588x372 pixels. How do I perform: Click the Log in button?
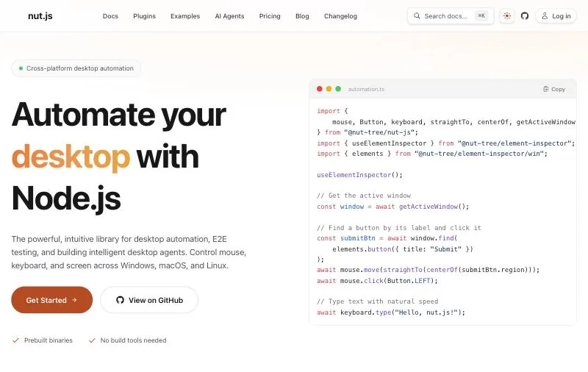point(556,16)
